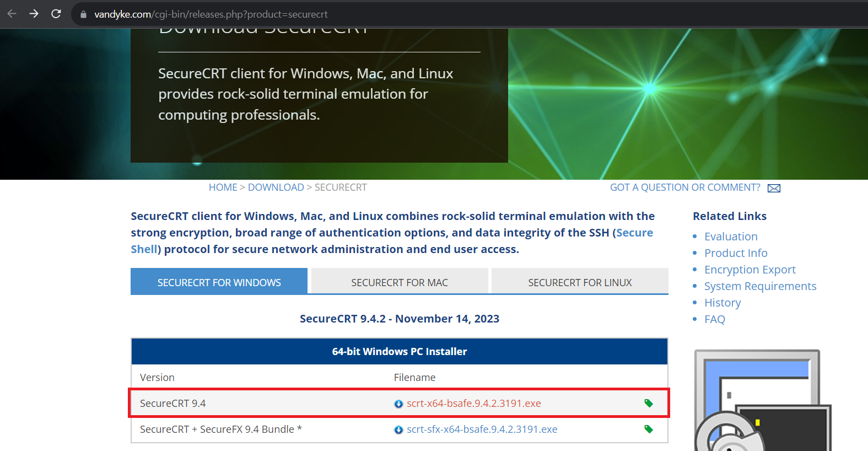This screenshot has width=868, height=451.
Task: Open Product Info related link
Action: pos(736,253)
